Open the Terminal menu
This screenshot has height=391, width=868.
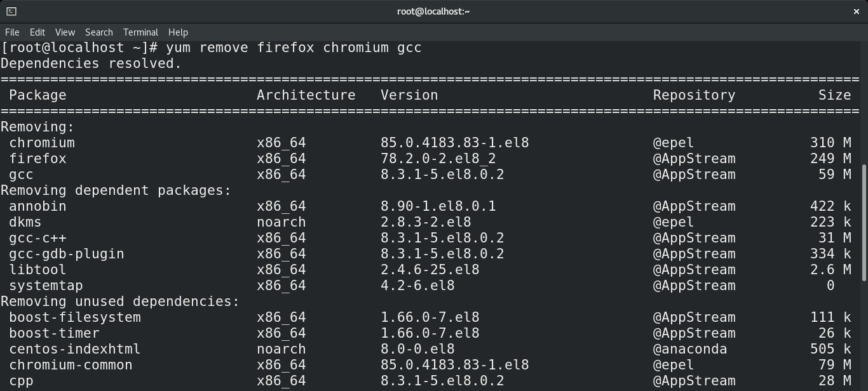pos(140,32)
